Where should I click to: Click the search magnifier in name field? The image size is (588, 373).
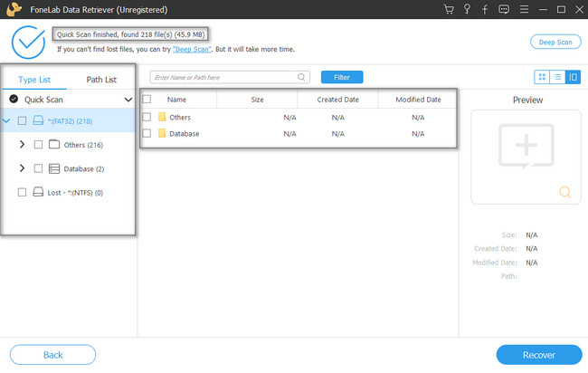[x=301, y=77]
